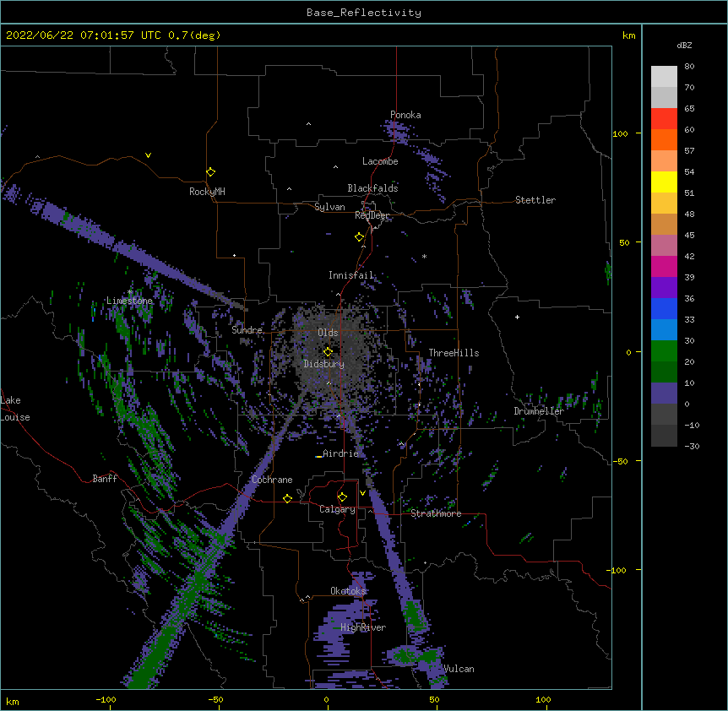Screen dimensions: 728x711
Task: Pick the blue 36 dBZ legend swatch
Action: click(664, 308)
